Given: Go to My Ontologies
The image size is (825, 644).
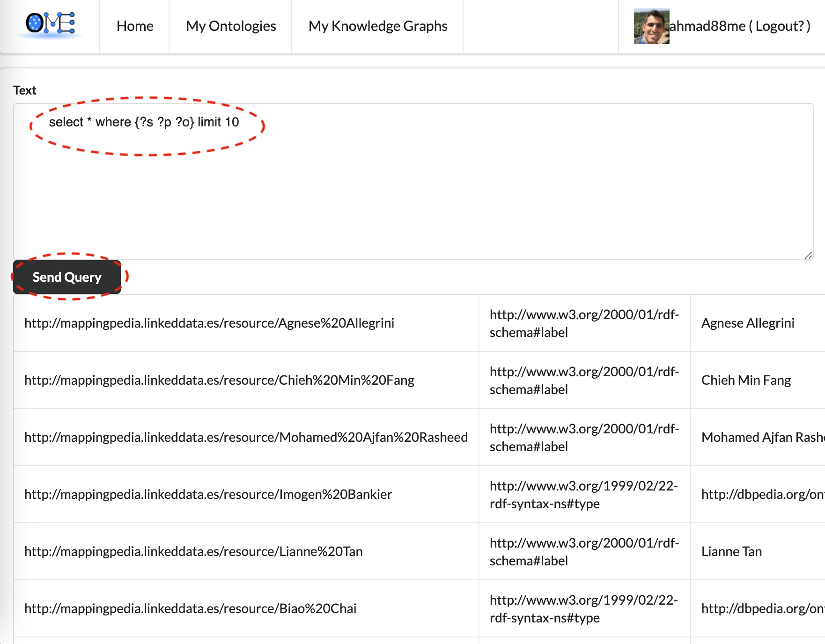Looking at the screenshot, I should coord(231,26).
